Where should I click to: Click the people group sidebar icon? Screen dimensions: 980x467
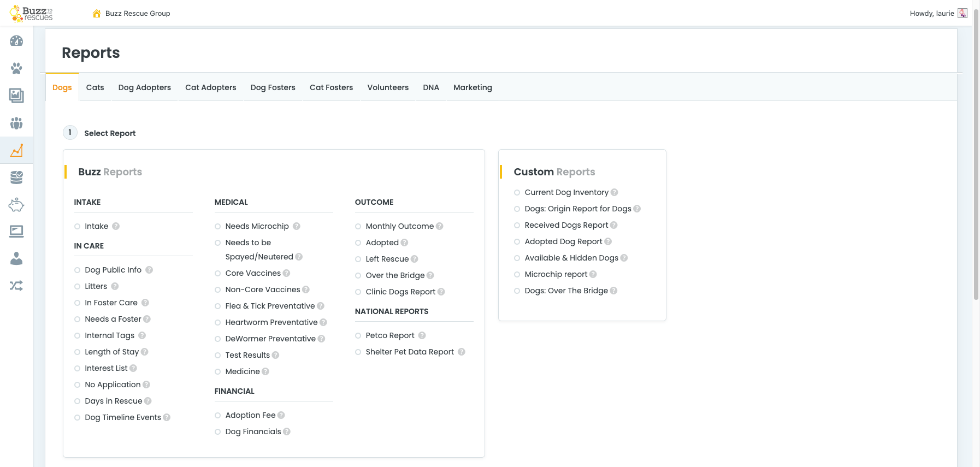pos(16,123)
